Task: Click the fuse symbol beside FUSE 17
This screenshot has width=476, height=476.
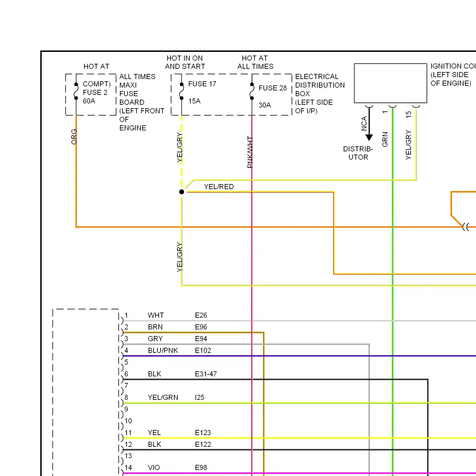Action: click(182, 91)
